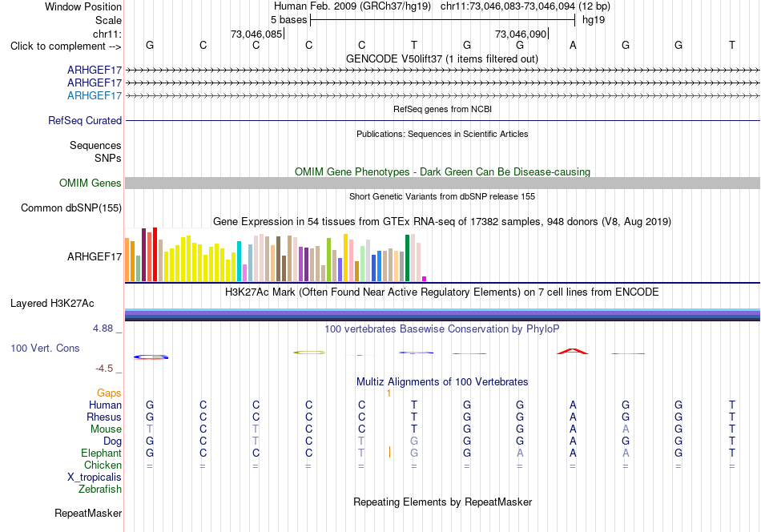
Task: Select the 'Click to complement -->' label
Action: click(x=66, y=46)
